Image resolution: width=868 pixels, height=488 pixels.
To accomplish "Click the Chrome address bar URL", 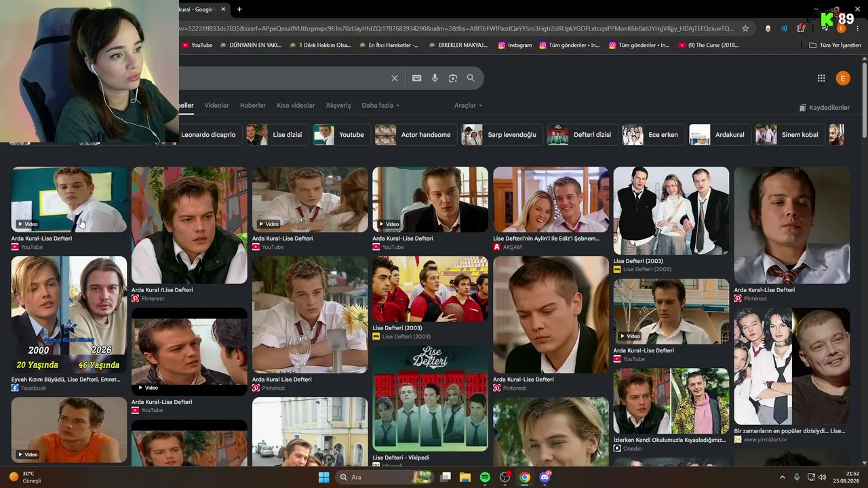I will point(458,28).
